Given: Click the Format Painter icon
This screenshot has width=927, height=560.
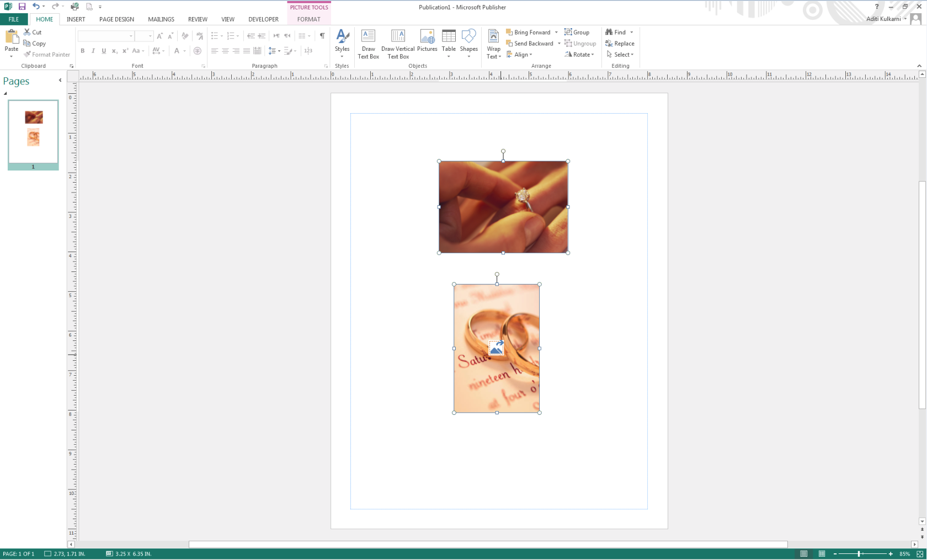Looking at the screenshot, I should click(x=26, y=54).
